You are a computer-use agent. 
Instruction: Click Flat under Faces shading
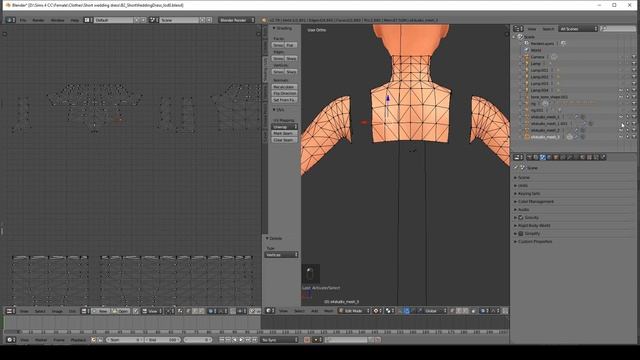[x=290, y=45]
